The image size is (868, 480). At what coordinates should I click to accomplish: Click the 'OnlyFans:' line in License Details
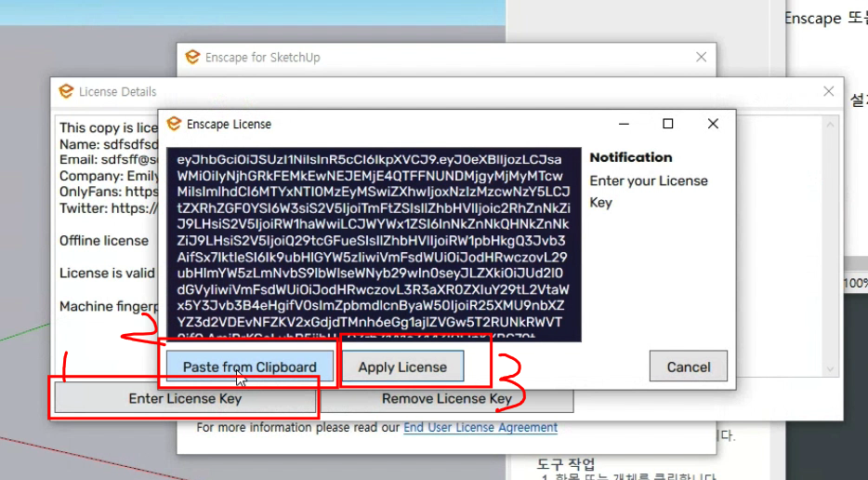109,192
